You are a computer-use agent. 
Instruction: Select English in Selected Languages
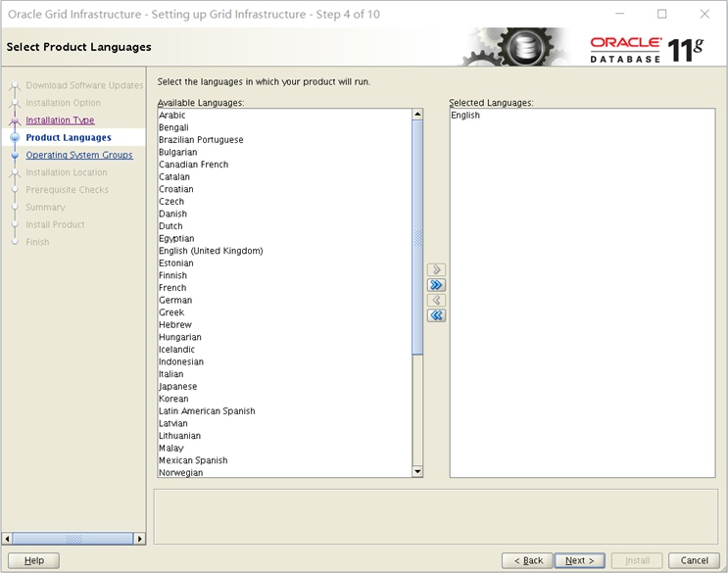tap(582, 115)
